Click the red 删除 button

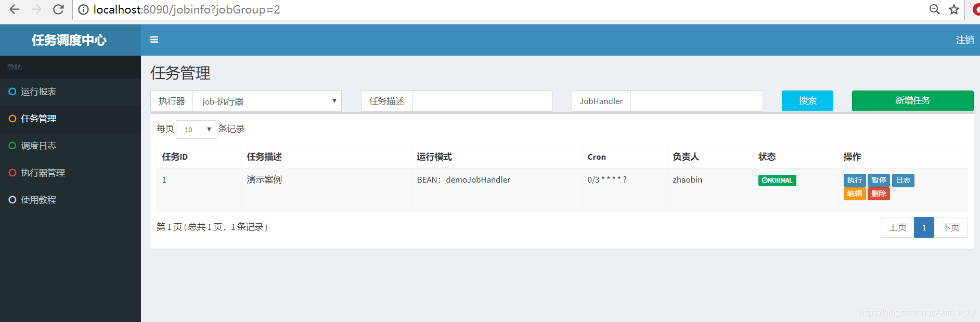point(879,194)
